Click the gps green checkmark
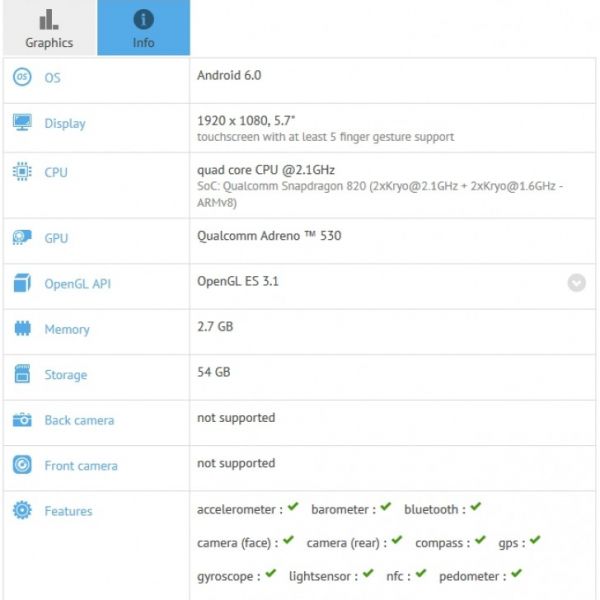 (x=535, y=541)
